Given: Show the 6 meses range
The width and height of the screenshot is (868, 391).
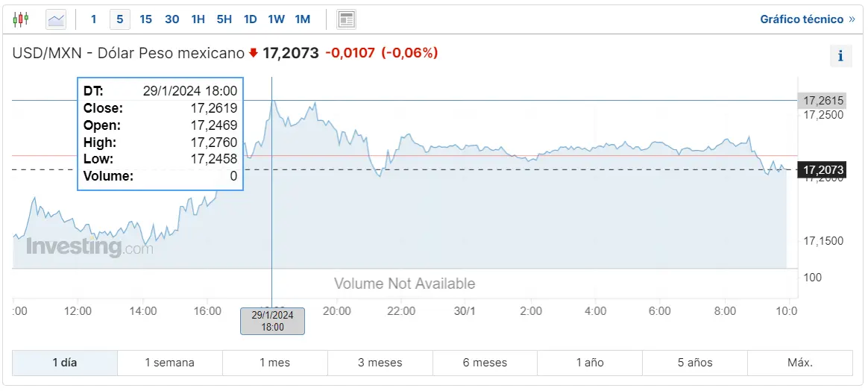Looking at the screenshot, I should click(x=485, y=363).
